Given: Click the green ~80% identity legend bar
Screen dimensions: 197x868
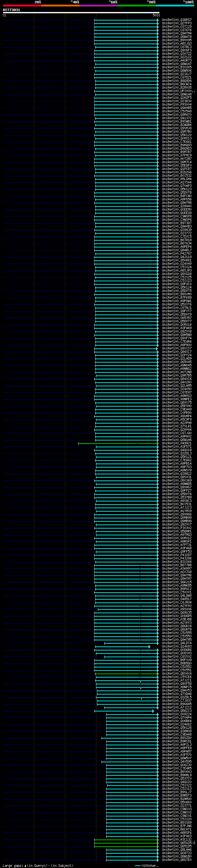Looking at the screenshot, I should point(137,6).
